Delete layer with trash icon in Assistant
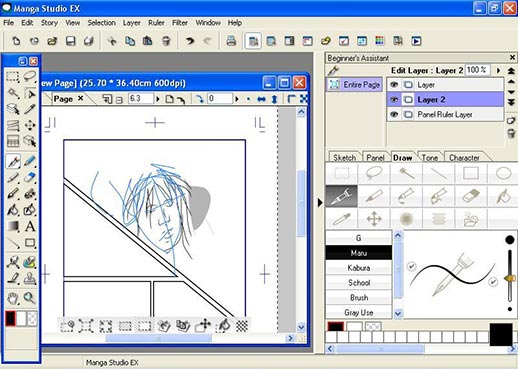Image resolution: width=518 pixels, height=369 pixels. click(x=511, y=134)
